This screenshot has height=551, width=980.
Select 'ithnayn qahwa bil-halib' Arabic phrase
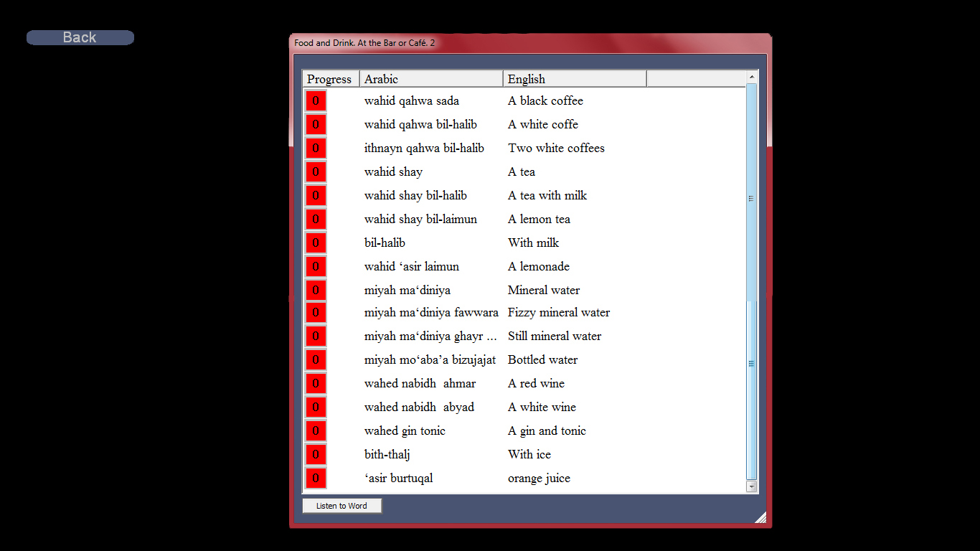(424, 149)
